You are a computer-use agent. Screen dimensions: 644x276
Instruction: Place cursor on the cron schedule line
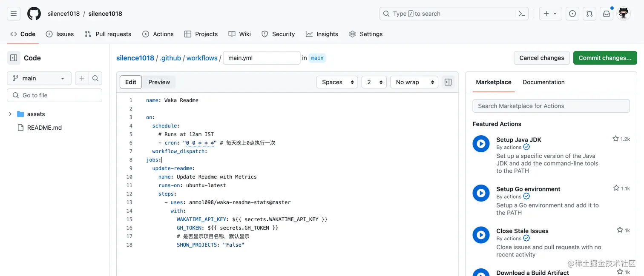217,143
